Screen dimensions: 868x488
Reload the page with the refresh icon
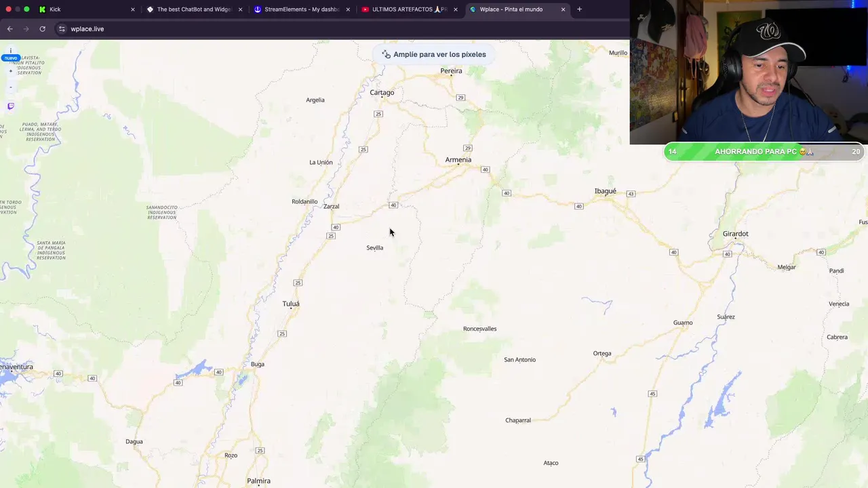pyautogui.click(x=42, y=28)
